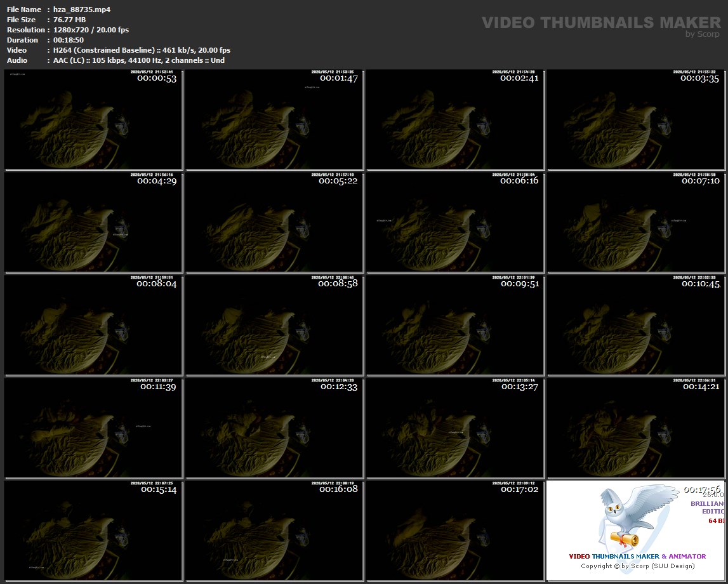728x584 pixels.
Task: Choose the thumbnail at 00:13:27
Action: [456, 428]
